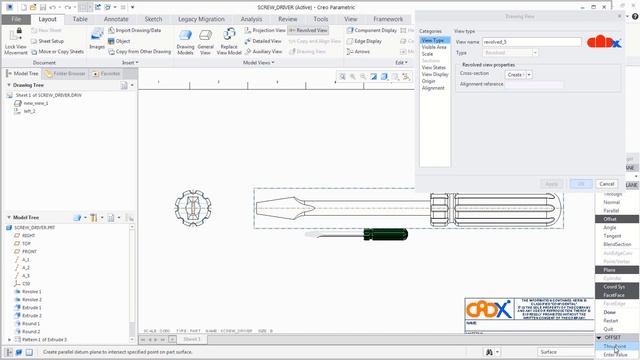This screenshot has height=360, width=640.
Task: Click Quit in the menu manager
Action: point(608,329)
